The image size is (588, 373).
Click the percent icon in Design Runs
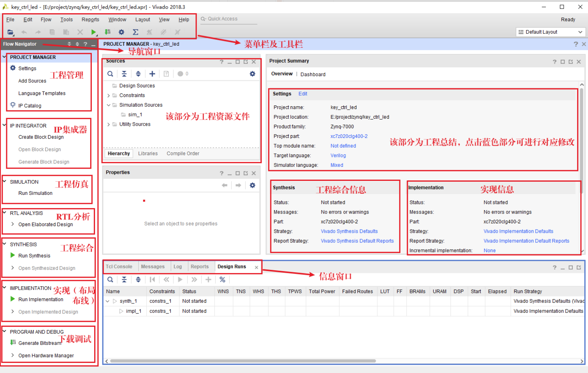click(222, 280)
